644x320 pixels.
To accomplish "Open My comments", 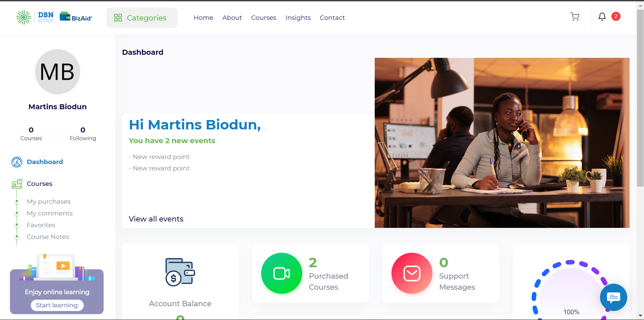I will click(x=50, y=213).
